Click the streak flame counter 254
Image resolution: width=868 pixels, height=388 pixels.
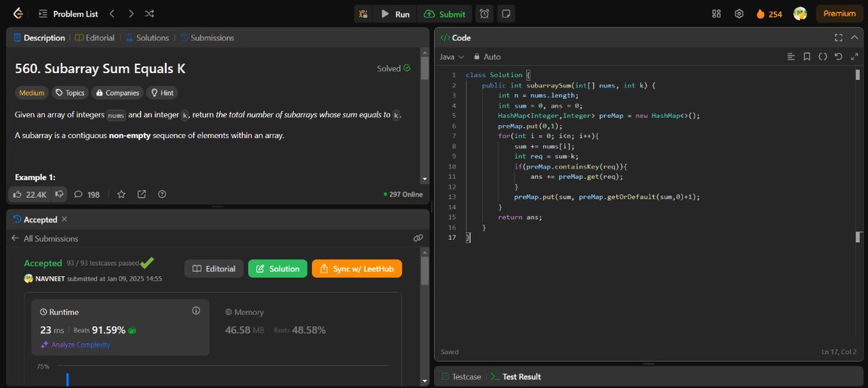click(x=769, y=14)
